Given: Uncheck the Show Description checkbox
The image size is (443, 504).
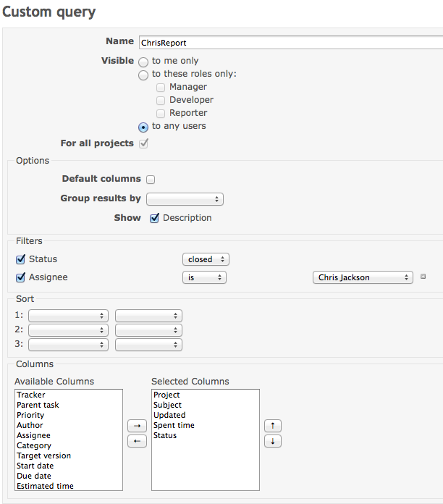Looking at the screenshot, I should coord(154,218).
